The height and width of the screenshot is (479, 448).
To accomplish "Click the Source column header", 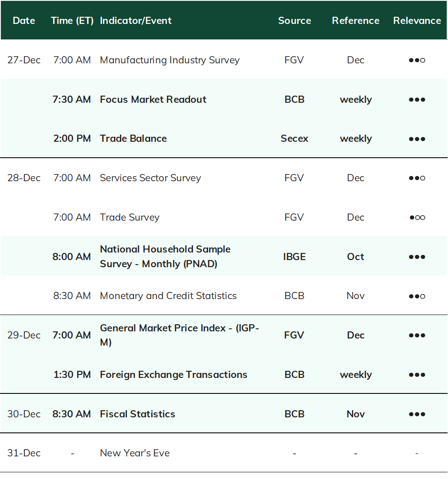I will click(294, 21).
